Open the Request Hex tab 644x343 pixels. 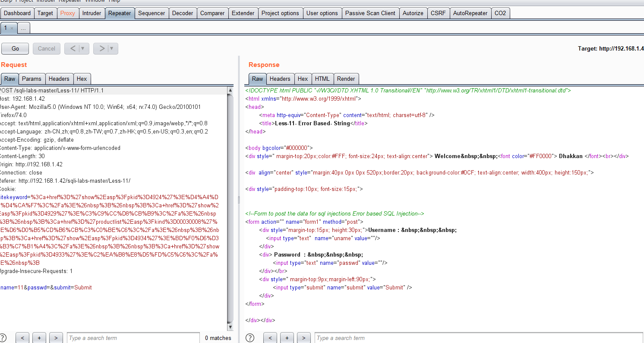point(82,79)
